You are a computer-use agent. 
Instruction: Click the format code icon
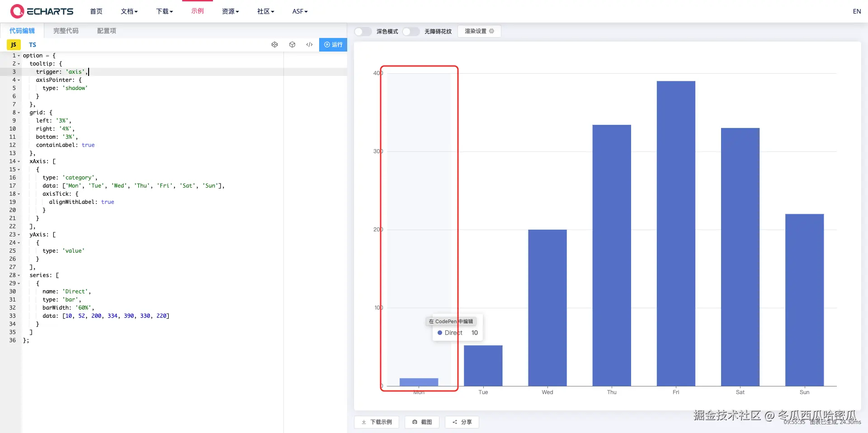pos(309,45)
